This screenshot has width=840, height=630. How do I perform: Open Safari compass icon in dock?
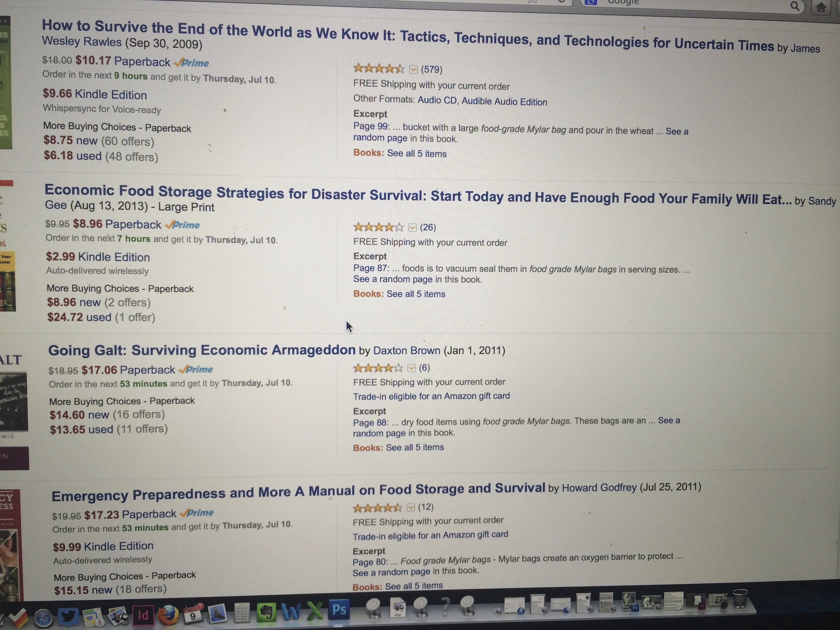(x=43, y=618)
